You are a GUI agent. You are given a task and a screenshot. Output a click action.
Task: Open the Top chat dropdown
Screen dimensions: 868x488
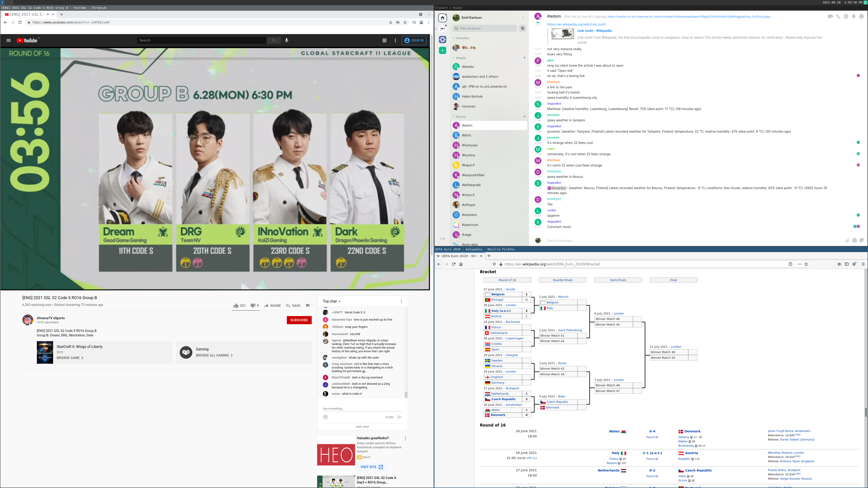332,301
